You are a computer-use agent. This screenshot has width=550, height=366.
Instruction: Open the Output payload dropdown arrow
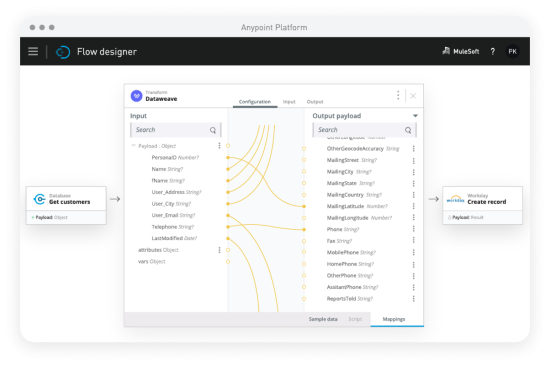coord(415,116)
